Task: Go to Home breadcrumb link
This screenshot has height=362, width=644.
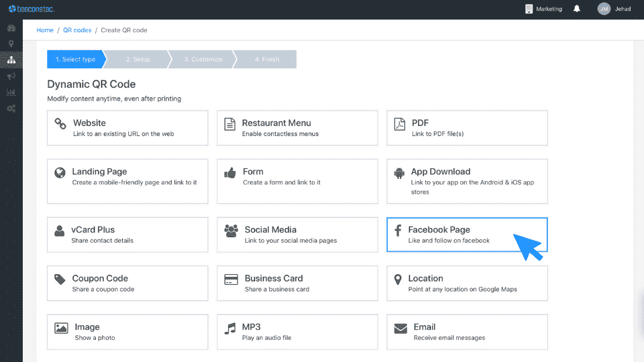Action: pyautogui.click(x=45, y=30)
